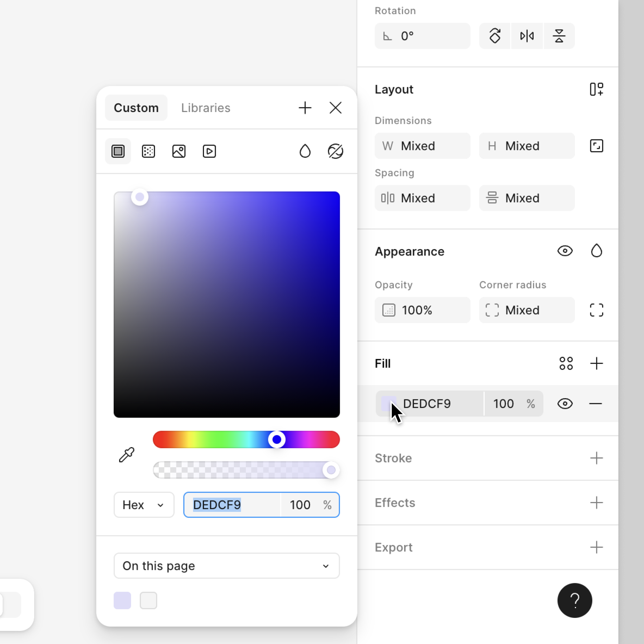
Task: Pick a color with the eyedropper tool
Action: point(127,455)
